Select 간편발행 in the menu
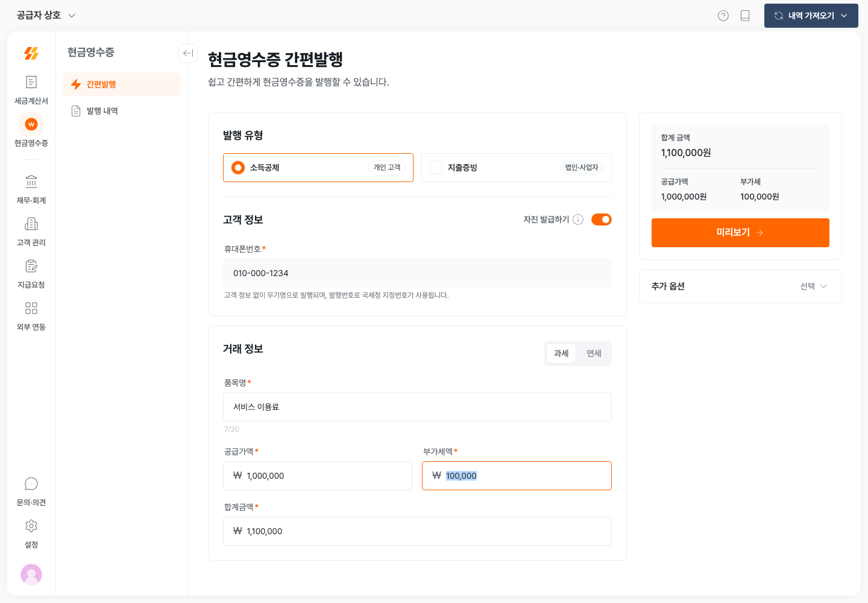The width and height of the screenshot is (868, 603). 121,84
